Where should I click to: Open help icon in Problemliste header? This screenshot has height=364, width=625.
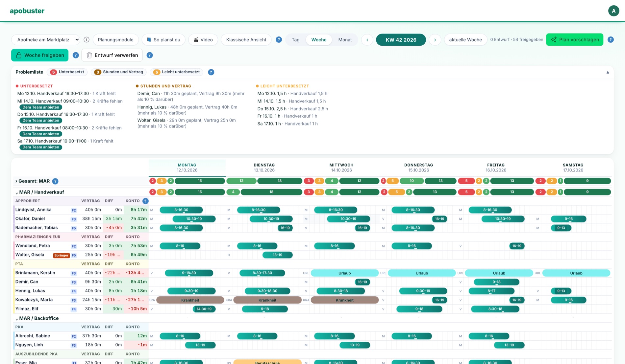point(211,72)
